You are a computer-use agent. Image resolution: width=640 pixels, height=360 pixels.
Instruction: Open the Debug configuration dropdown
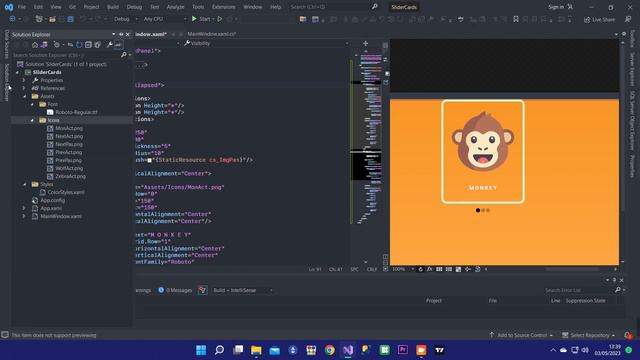pyautogui.click(x=126, y=19)
